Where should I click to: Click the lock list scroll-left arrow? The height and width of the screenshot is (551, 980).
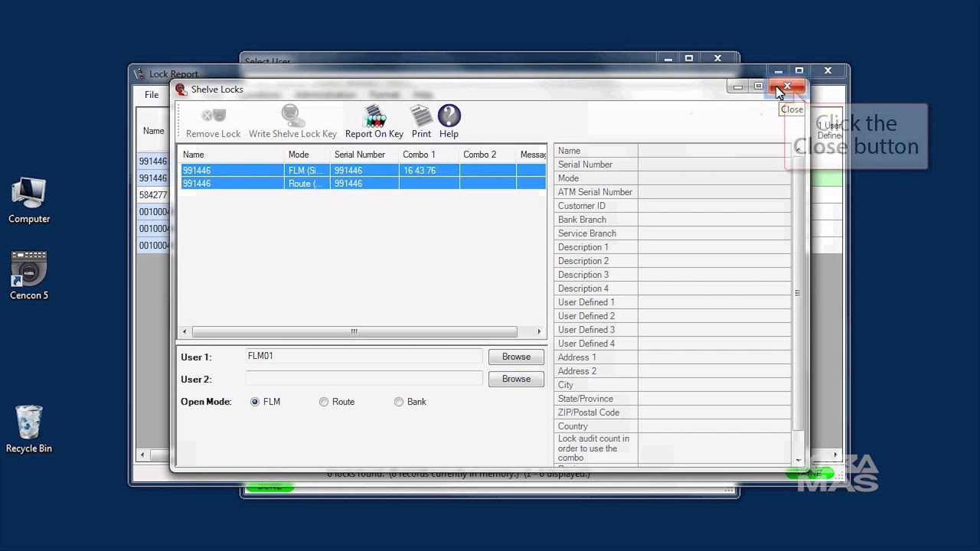(185, 331)
